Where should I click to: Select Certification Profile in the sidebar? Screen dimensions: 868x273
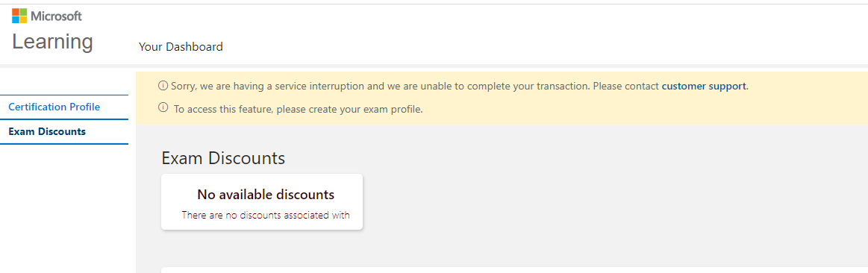(x=54, y=107)
